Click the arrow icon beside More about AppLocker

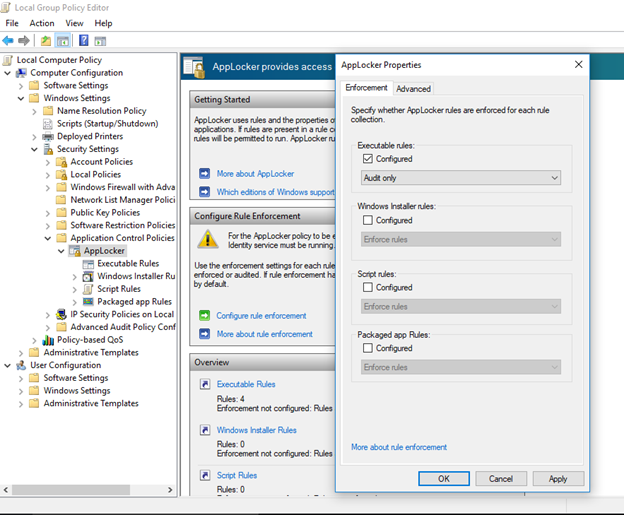(x=205, y=174)
